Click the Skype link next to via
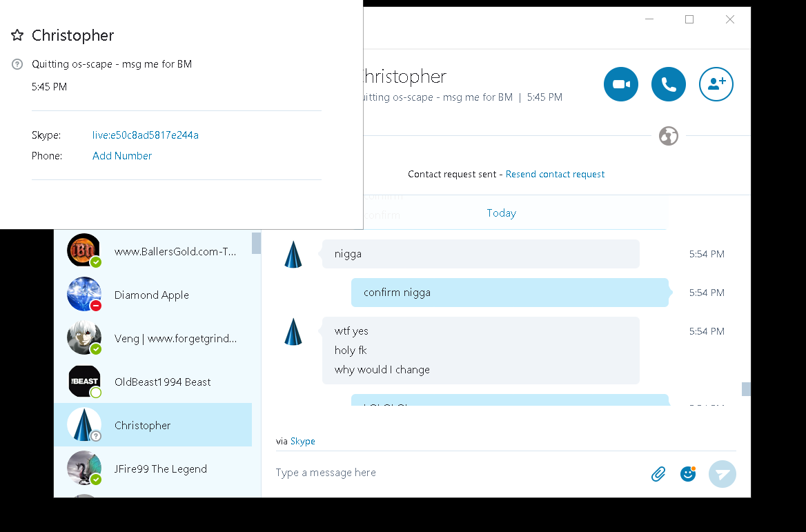The width and height of the screenshot is (806, 532). tap(303, 441)
